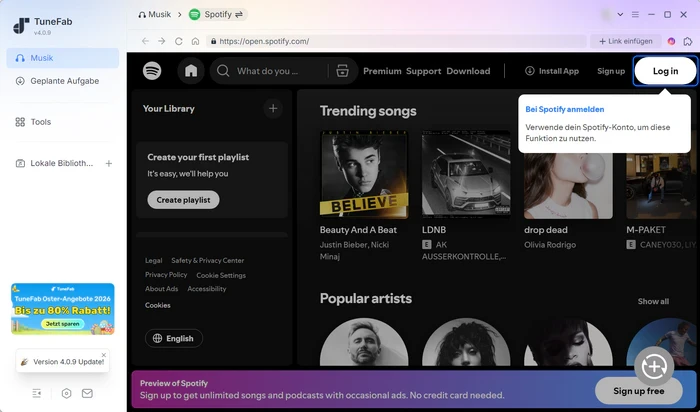Open Cookies link
The width and height of the screenshot is (700, 412).
(158, 305)
